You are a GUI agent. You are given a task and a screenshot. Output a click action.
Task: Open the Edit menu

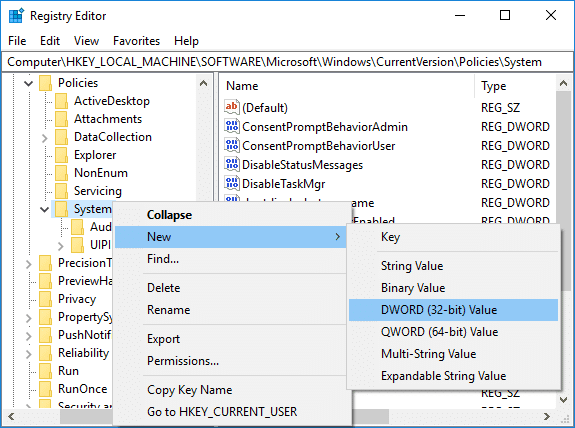[x=50, y=41]
